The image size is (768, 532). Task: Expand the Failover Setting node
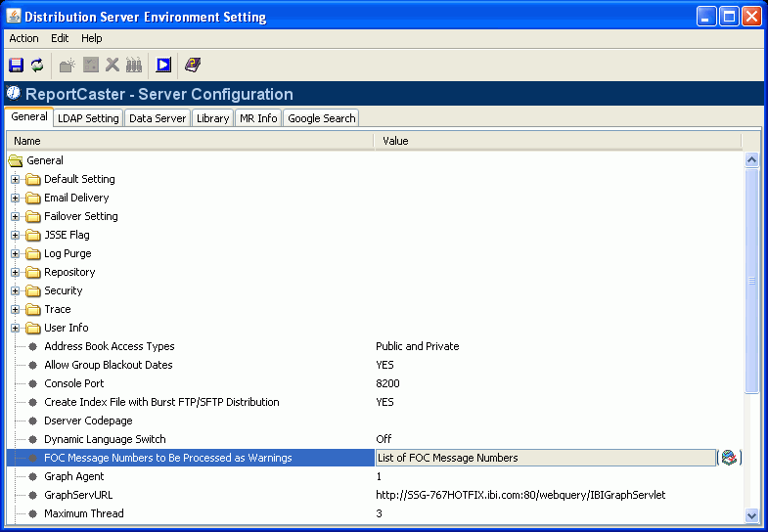(x=16, y=217)
